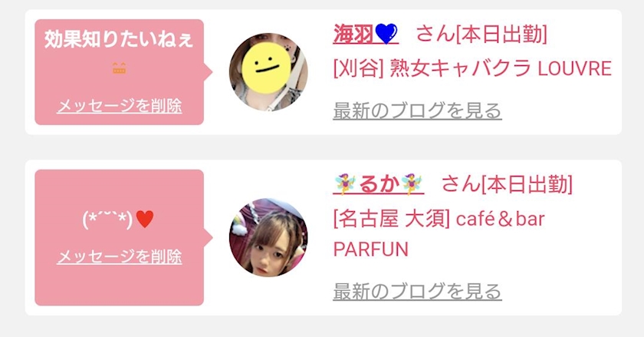Click the fairy emoji after るか
The height and width of the screenshot is (337, 644).
click(x=412, y=184)
